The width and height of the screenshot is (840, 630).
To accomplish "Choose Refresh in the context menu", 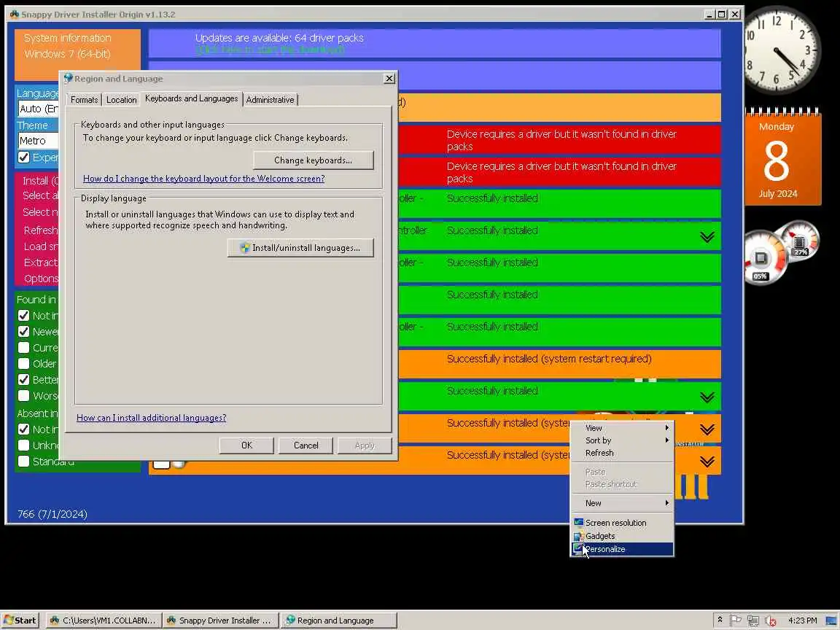I will pyautogui.click(x=621, y=453).
